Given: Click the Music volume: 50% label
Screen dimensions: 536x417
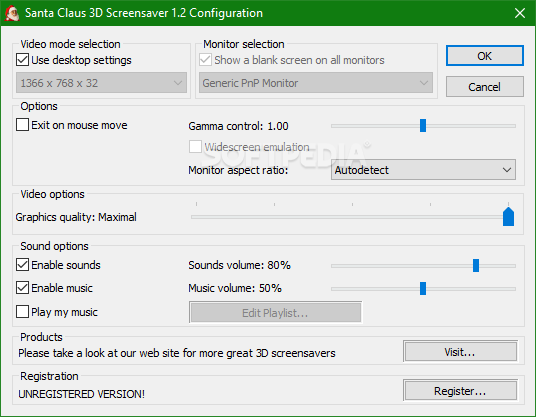Looking at the screenshot, I should (x=235, y=288).
